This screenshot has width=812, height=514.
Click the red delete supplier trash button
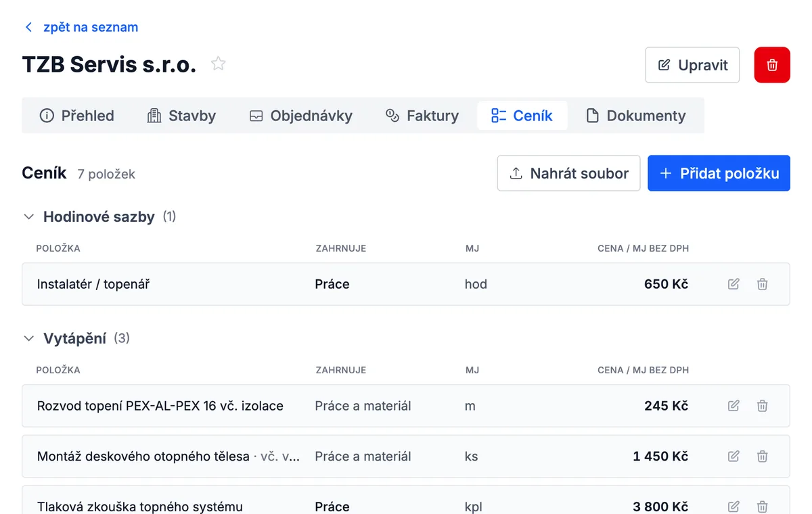point(772,65)
